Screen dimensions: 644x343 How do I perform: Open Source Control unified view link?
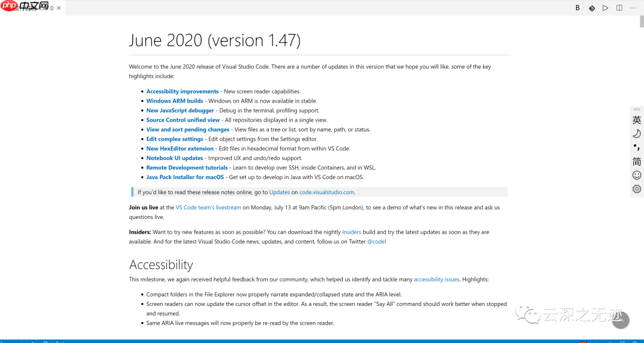click(183, 120)
